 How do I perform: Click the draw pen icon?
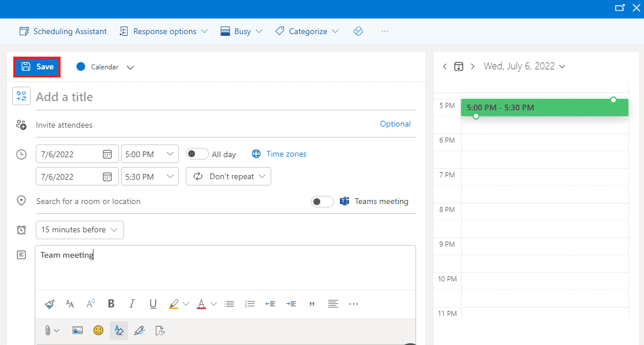tap(140, 330)
